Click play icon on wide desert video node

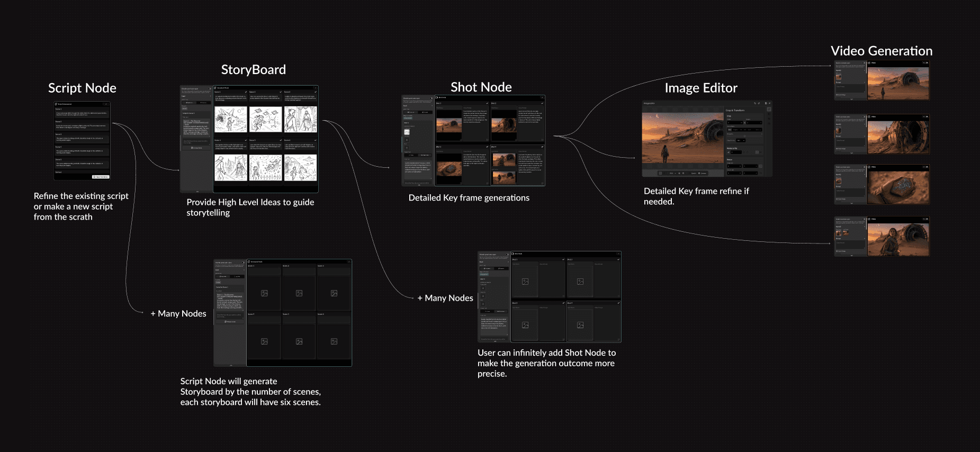pyautogui.click(x=927, y=63)
